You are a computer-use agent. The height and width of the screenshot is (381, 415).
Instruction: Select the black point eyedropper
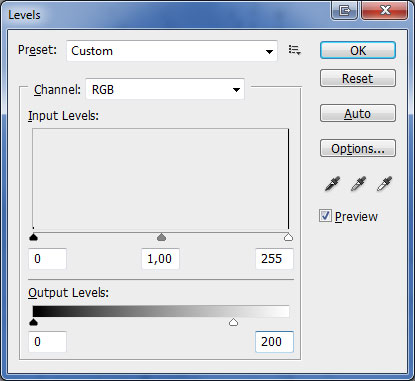pyautogui.click(x=332, y=184)
